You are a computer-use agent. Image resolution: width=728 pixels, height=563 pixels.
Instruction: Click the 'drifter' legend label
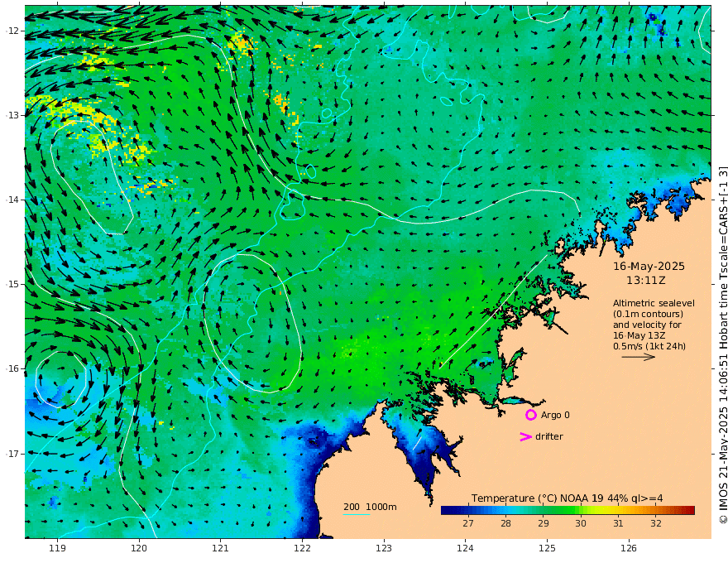549,436
